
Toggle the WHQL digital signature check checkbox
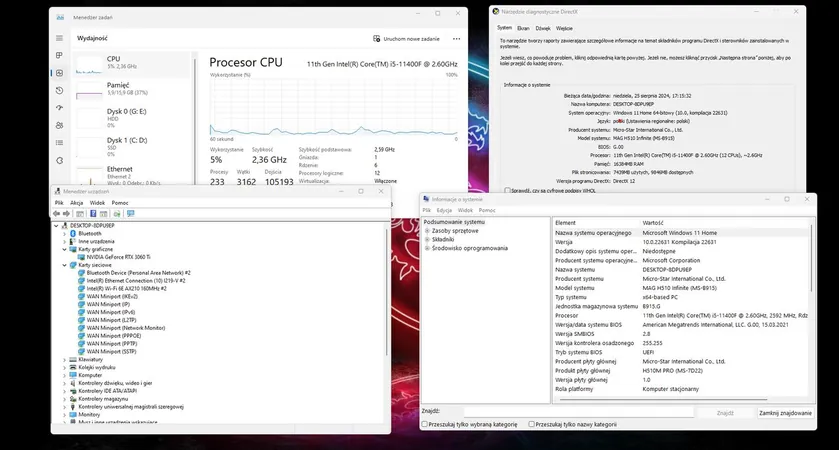(x=508, y=190)
